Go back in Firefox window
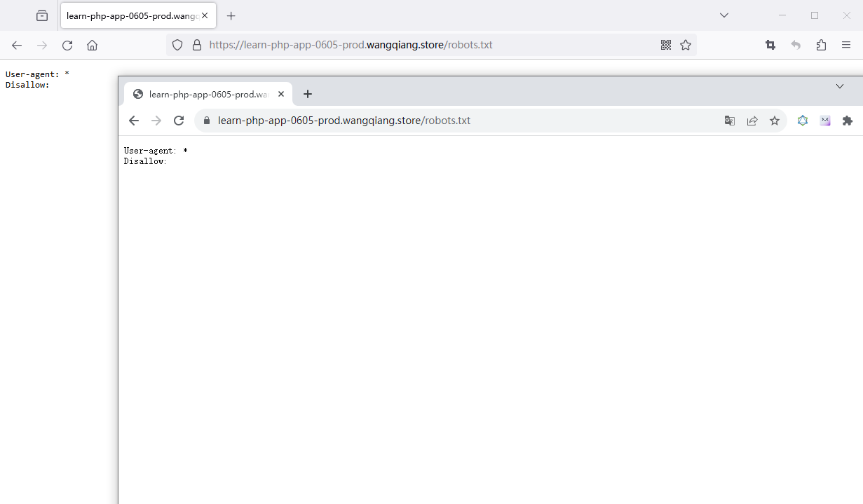The width and height of the screenshot is (863, 504). pyautogui.click(x=17, y=45)
